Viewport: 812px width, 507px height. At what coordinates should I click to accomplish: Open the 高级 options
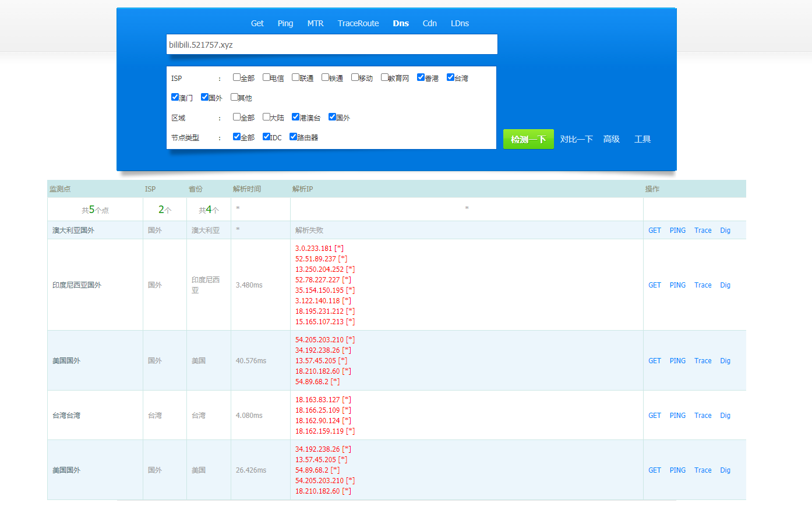(611, 139)
